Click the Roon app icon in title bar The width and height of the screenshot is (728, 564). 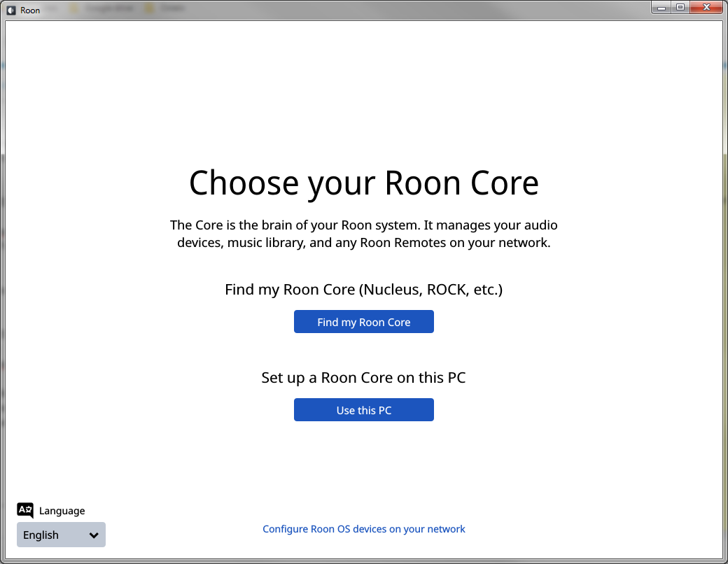point(11,10)
